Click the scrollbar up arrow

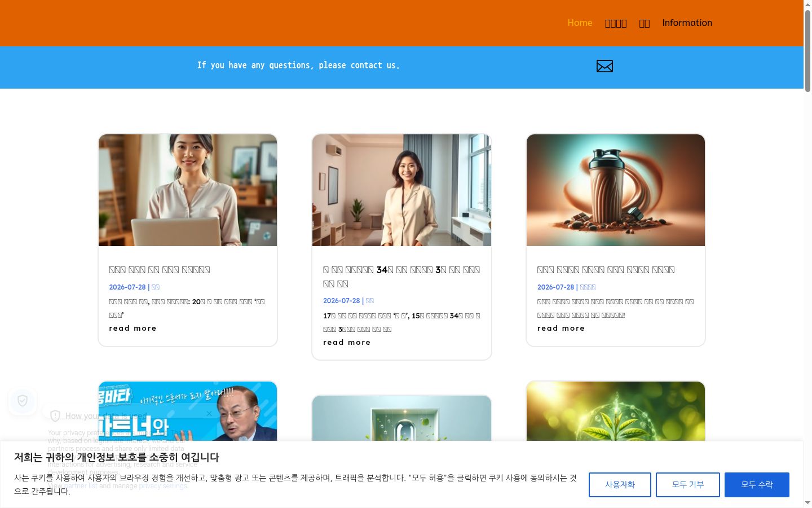[807, 5]
